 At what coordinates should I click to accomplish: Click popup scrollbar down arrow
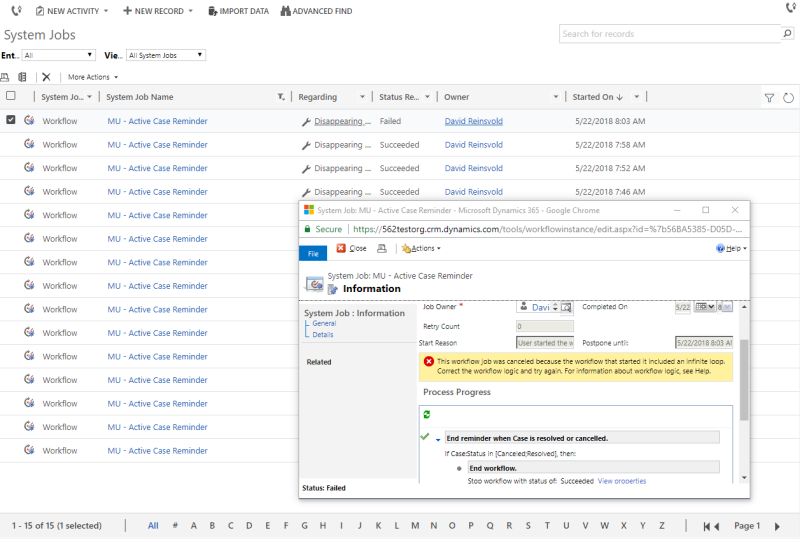[x=744, y=478]
